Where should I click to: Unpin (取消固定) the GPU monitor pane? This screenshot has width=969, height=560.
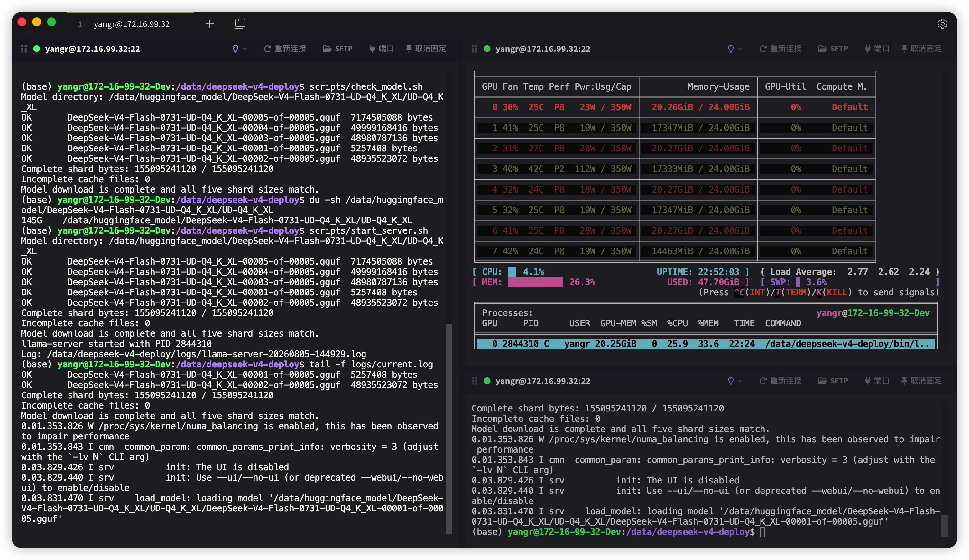tap(921, 49)
